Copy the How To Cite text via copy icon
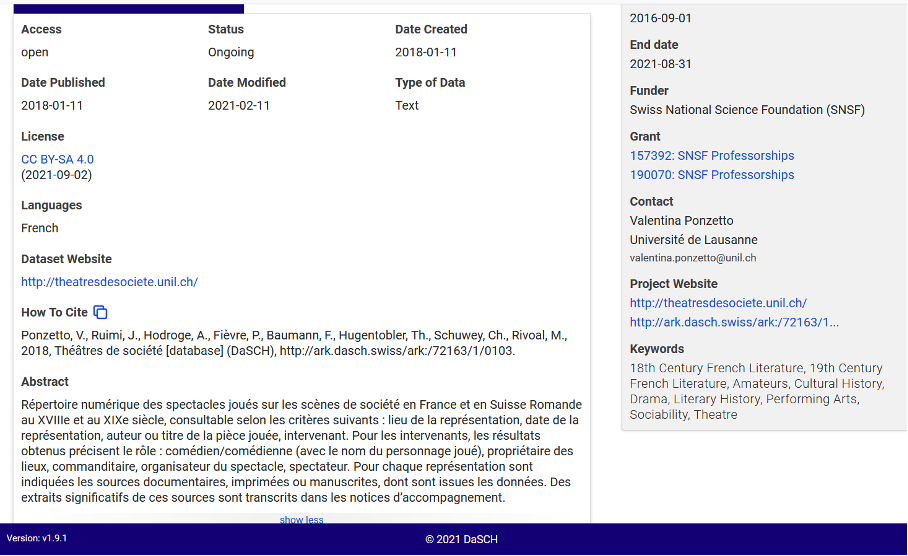Screen dimensions: 908x556 point(101,312)
